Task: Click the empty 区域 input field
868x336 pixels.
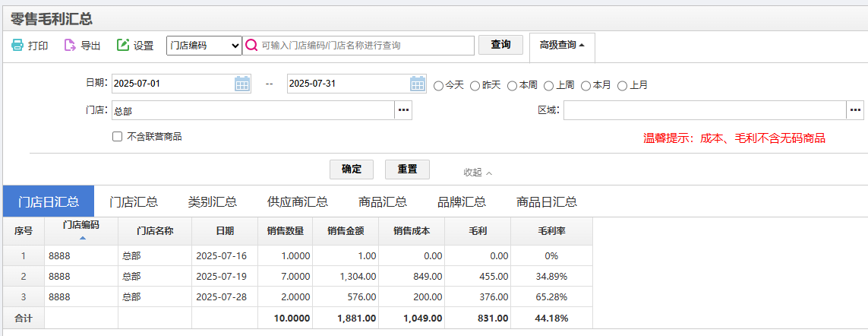Action: 705,110
